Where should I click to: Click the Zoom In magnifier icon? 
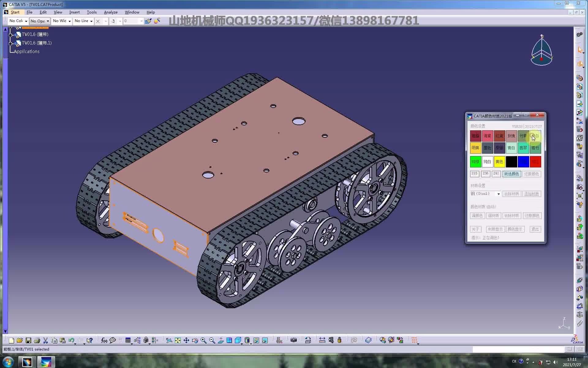coord(203,340)
